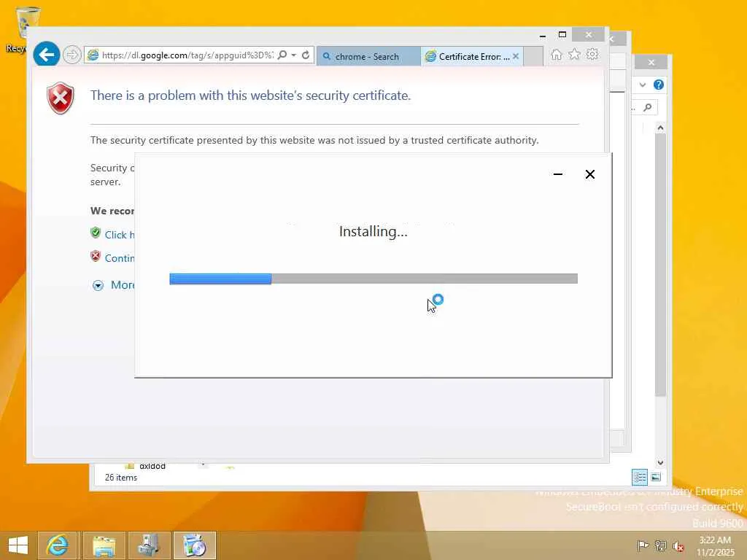Click the help question mark in Explorer window
Viewport: 747px width, 560px height.
(659, 85)
